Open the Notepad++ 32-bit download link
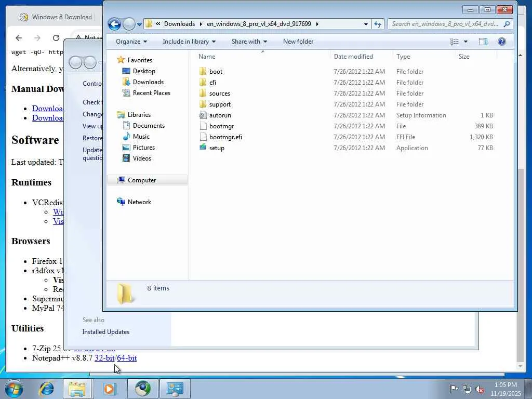 104,358
